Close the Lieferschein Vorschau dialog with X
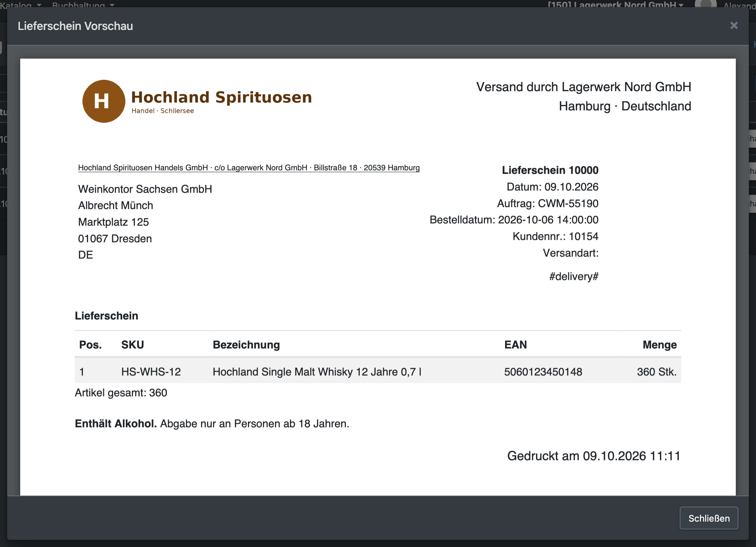The height and width of the screenshot is (547, 756). point(734,26)
